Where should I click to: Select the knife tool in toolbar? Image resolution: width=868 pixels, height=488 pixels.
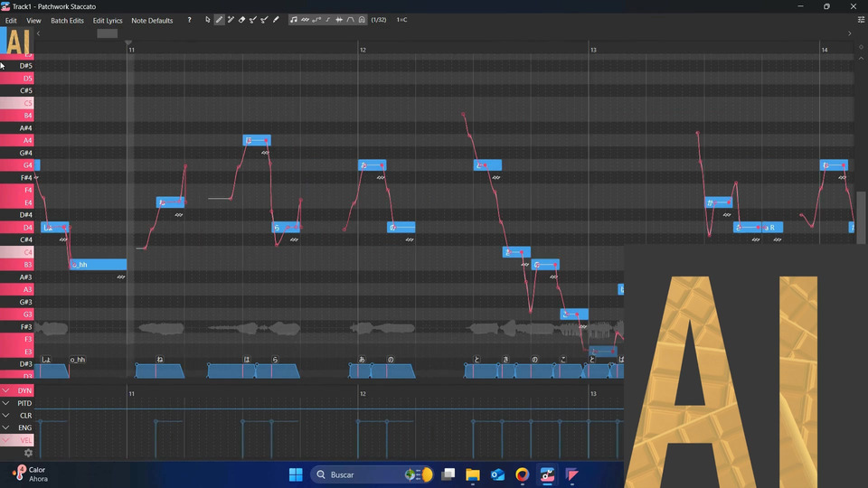[x=276, y=20]
